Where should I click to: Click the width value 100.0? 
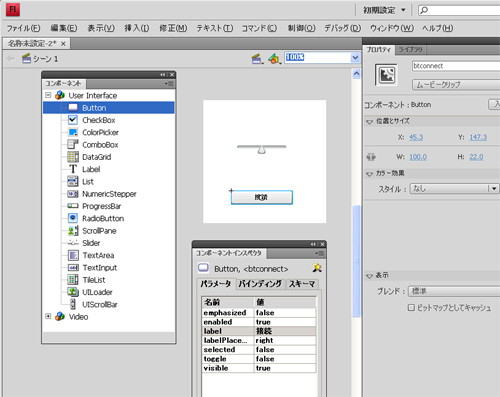[x=418, y=157]
